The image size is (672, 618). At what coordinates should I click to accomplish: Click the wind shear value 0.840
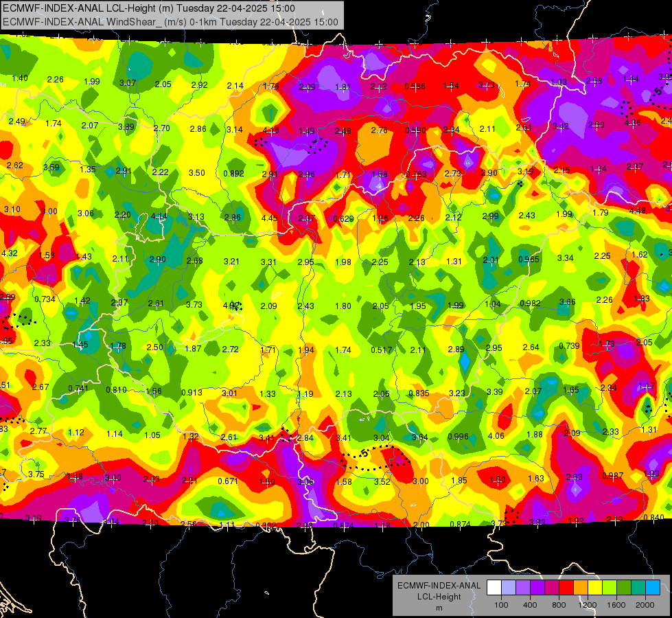(x=654, y=517)
